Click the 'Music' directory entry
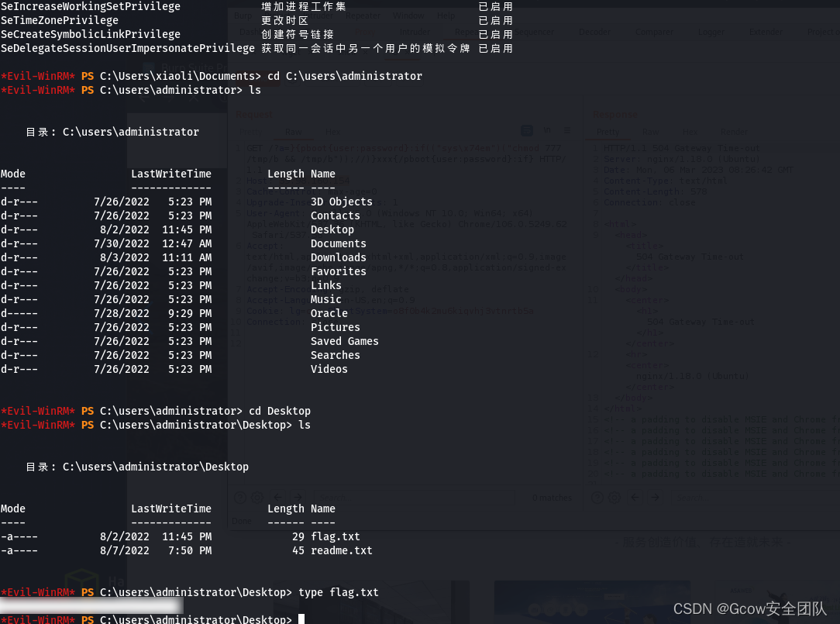The height and width of the screenshot is (624, 840). tap(326, 299)
